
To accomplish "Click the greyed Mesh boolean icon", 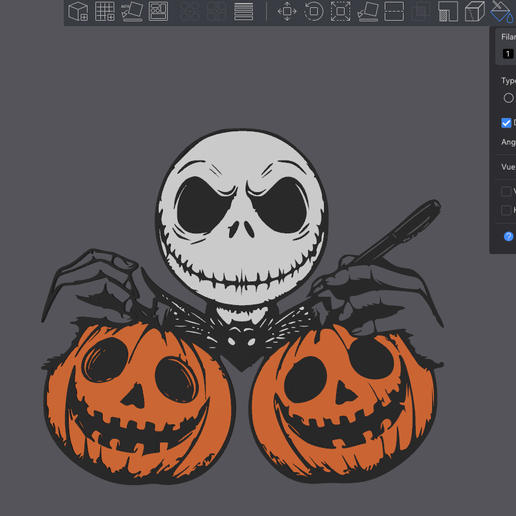I will 421,11.
